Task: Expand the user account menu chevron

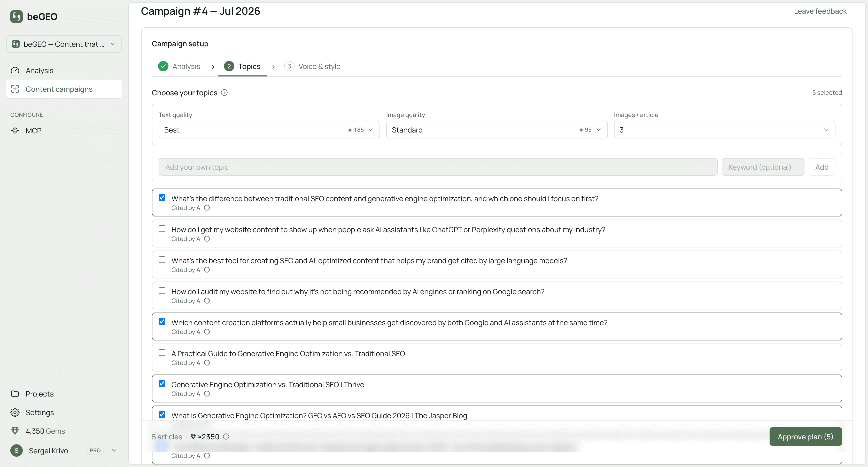Action: 114,450
